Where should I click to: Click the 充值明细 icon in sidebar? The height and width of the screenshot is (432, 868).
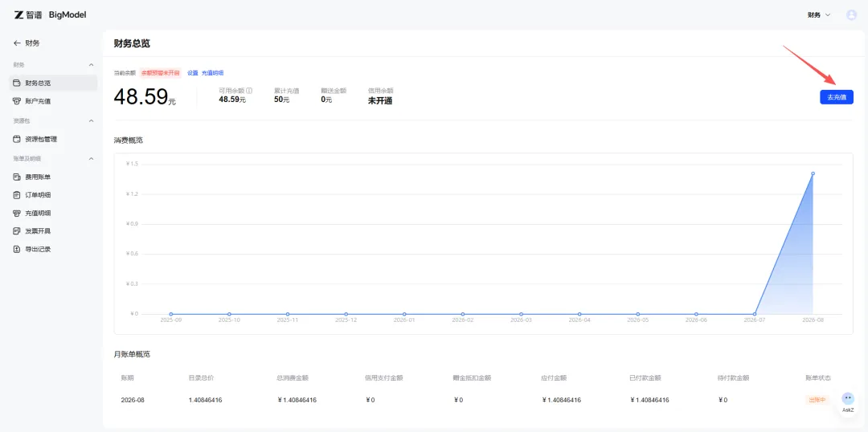pos(17,214)
